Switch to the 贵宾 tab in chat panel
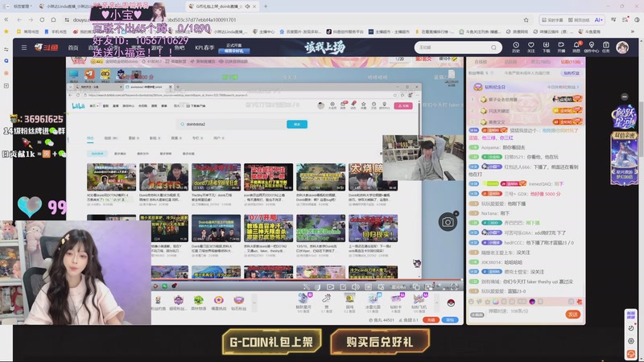644x362 pixels. pos(540,62)
